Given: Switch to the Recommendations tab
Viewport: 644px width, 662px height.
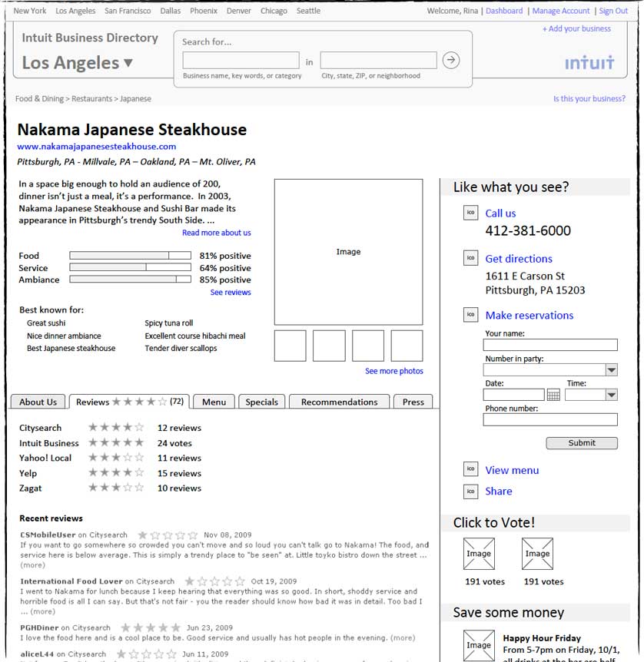Looking at the screenshot, I should tap(340, 402).
